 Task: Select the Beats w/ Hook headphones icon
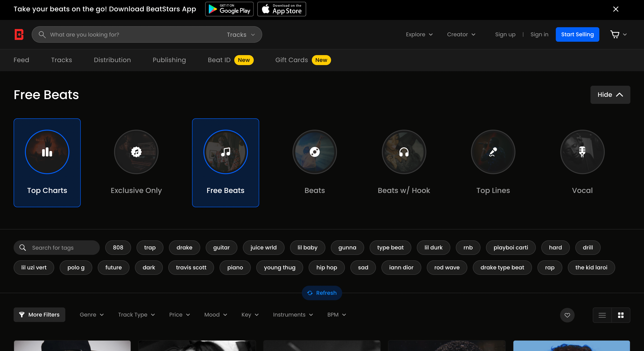[404, 152]
